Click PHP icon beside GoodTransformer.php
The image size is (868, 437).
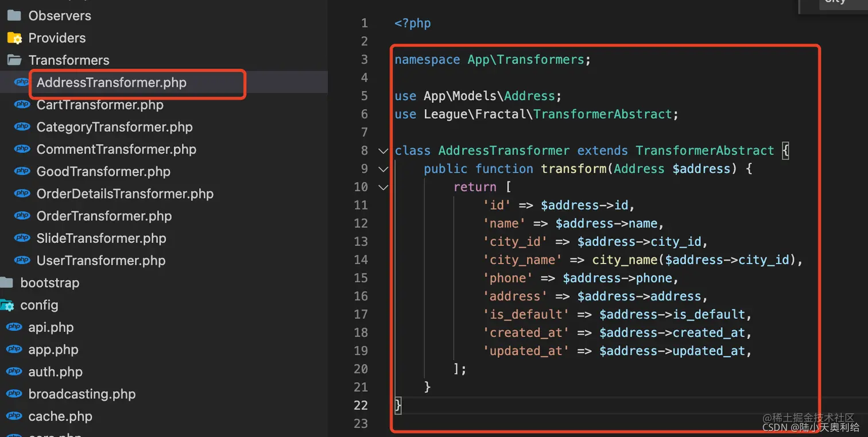(22, 171)
